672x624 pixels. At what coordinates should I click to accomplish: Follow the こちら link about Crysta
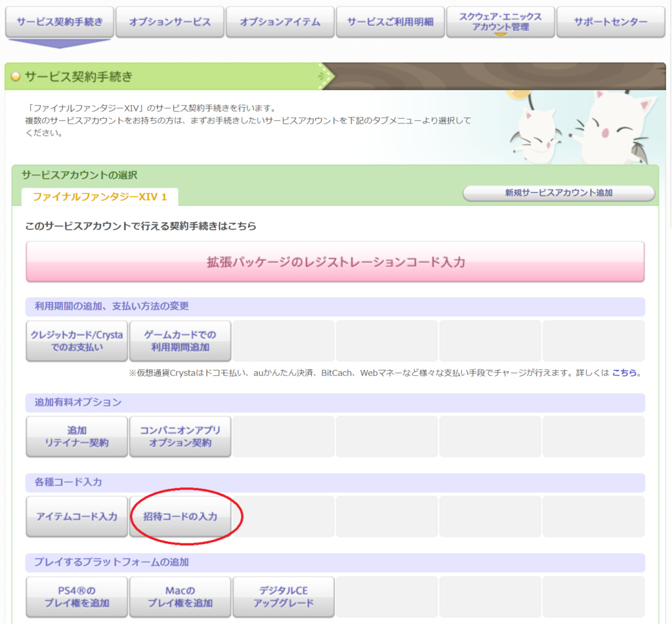tap(624, 373)
